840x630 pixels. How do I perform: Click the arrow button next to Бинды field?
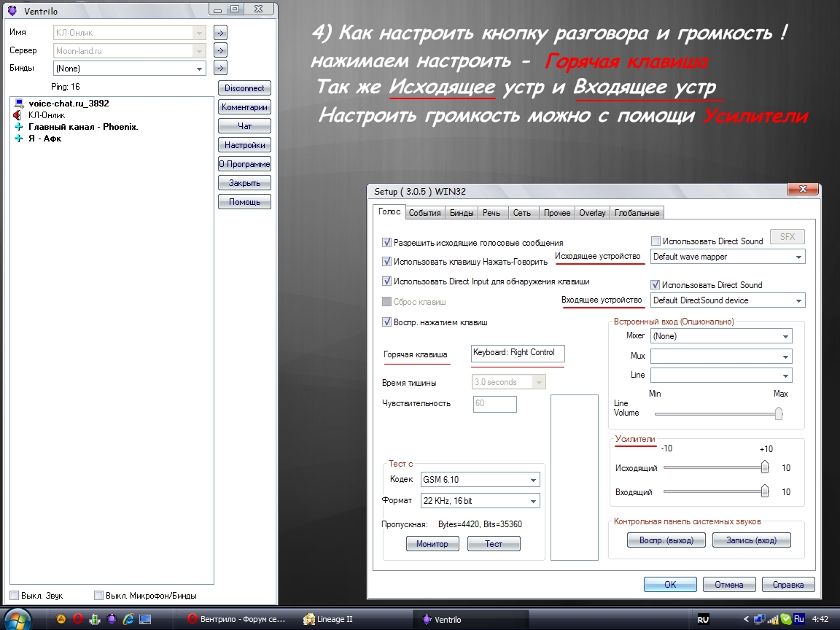pos(220,68)
